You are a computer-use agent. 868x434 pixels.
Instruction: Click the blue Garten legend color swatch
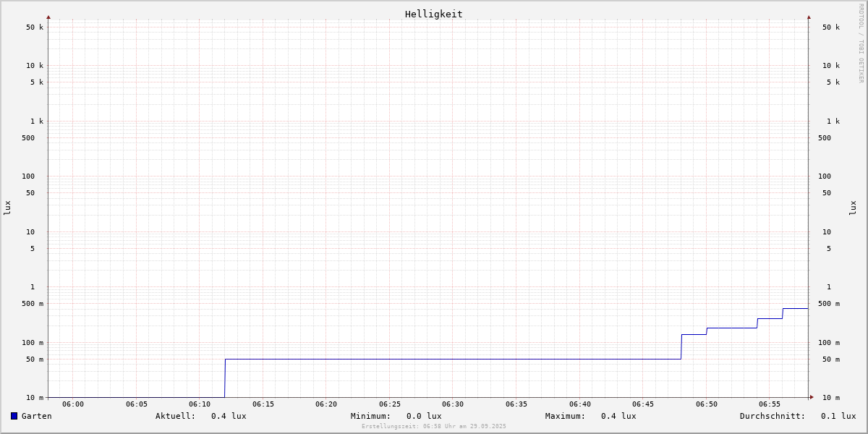pos(14,416)
